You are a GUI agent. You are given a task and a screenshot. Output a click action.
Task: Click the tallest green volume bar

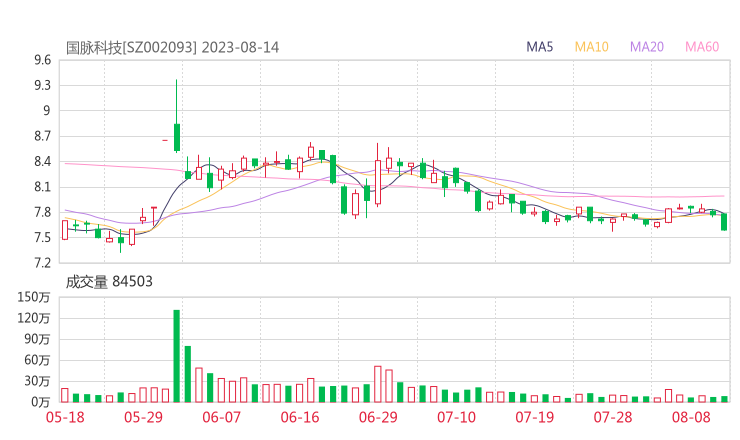pos(177,356)
